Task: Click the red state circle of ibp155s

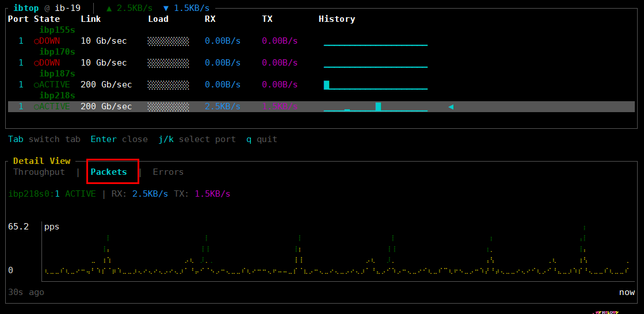Action: (37, 41)
